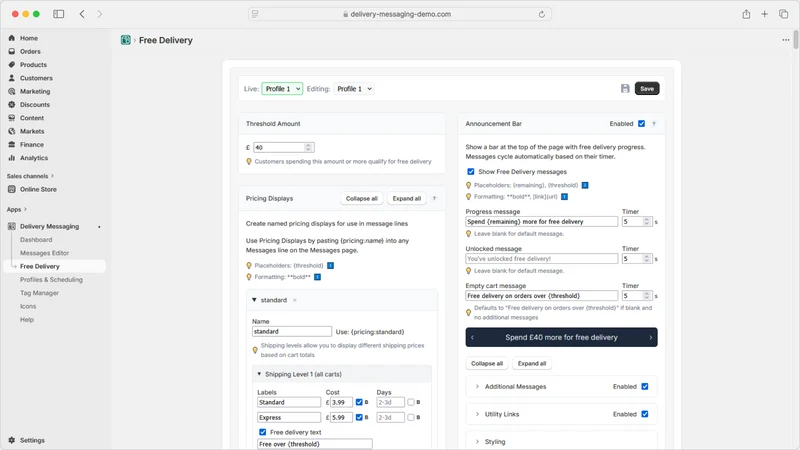This screenshot has width=800, height=450.
Task: Click help icon beside Pricing Displays Expand all
Action: click(434, 198)
